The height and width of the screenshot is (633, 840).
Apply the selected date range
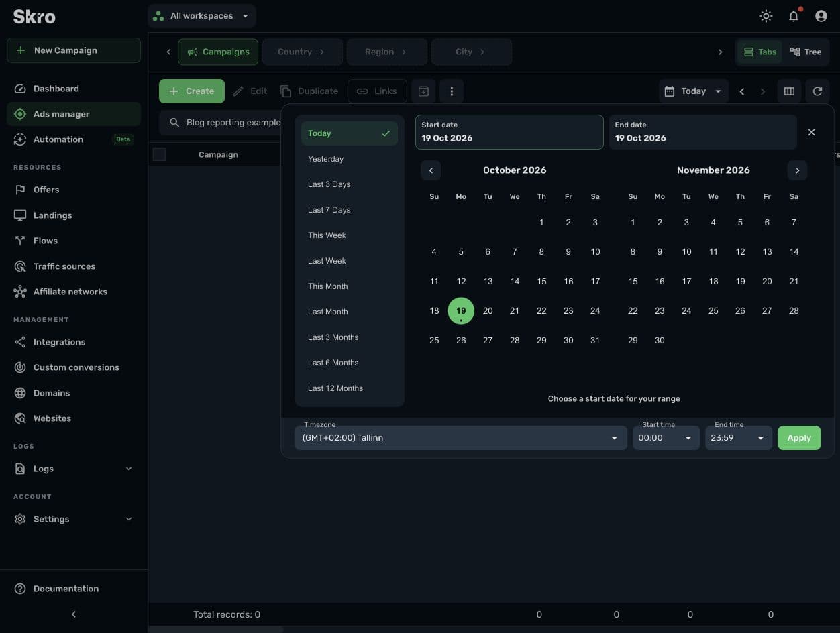(x=799, y=438)
